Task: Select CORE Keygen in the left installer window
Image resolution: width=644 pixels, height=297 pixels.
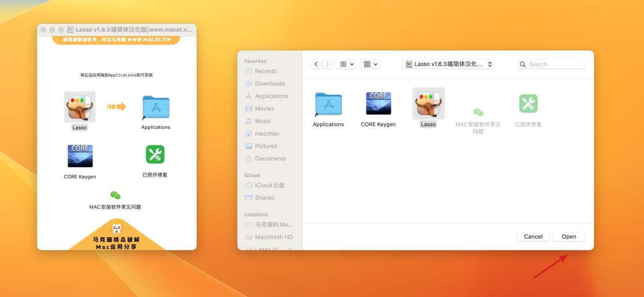Action: [x=80, y=155]
